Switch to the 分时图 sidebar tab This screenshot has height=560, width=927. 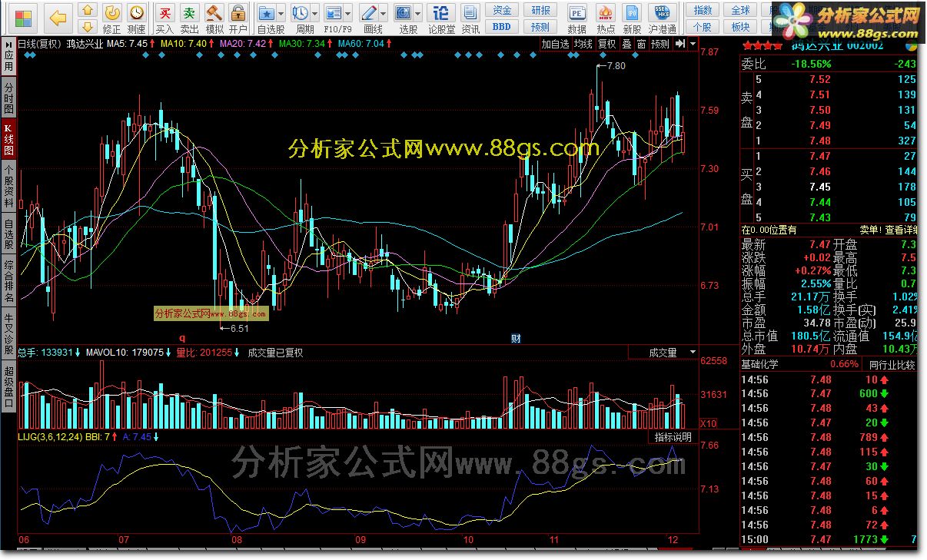(8, 99)
